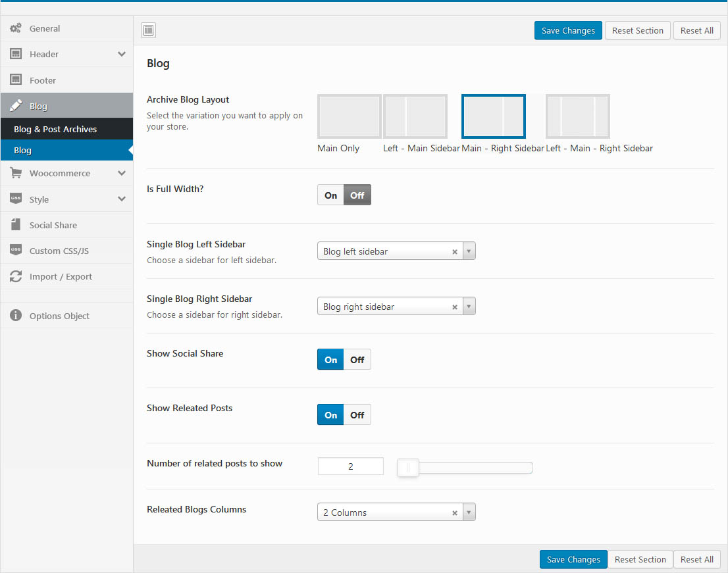This screenshot has width=728, height=573.
Task: Click the Import / Export refresh icon
Action: 16,277
